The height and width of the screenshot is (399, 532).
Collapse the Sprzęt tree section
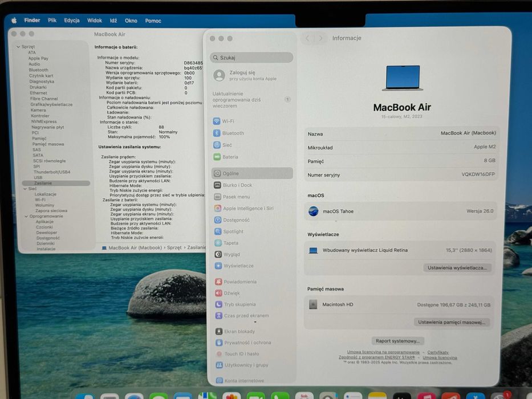pyautogui.click(x=18, y=47)
